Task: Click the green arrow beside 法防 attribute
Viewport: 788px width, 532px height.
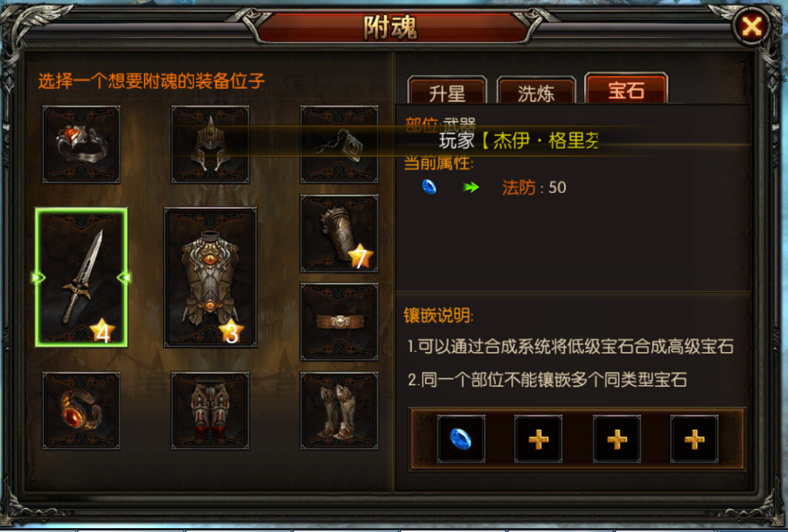Action: click(471, 188)
